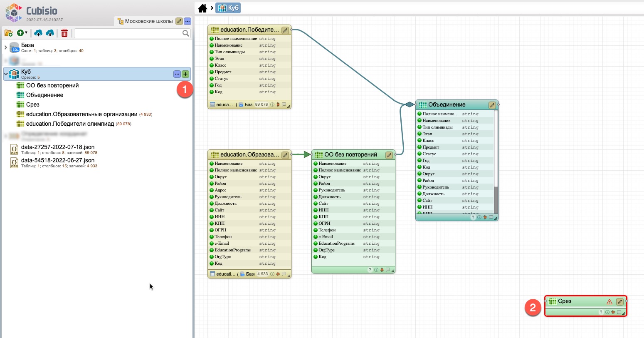
Task: Expand the База database tree node
Action: pos(6,47)
